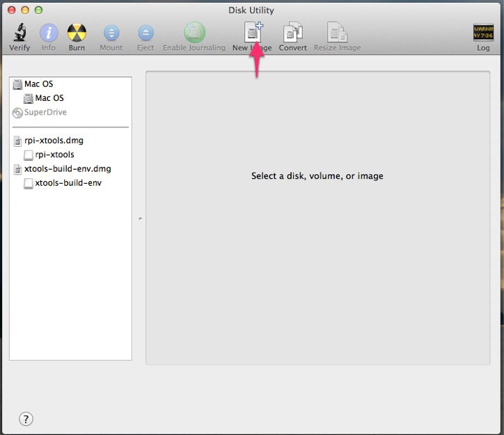Select xtools-build-env.dmg disk image
The width and height of the screenshot is (504, 435).
(70, 169)
